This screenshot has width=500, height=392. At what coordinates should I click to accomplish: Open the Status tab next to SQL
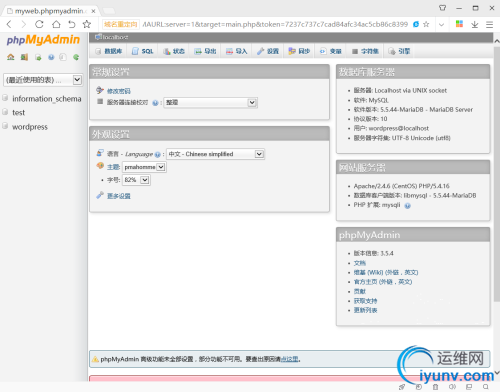click(174, 51)
